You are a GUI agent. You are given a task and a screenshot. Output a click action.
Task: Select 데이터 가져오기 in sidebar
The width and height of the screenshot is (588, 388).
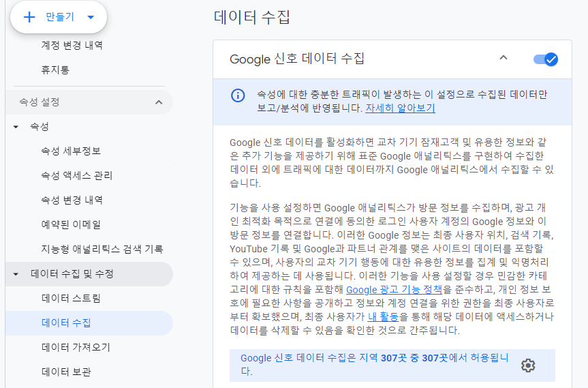[76, 348]
